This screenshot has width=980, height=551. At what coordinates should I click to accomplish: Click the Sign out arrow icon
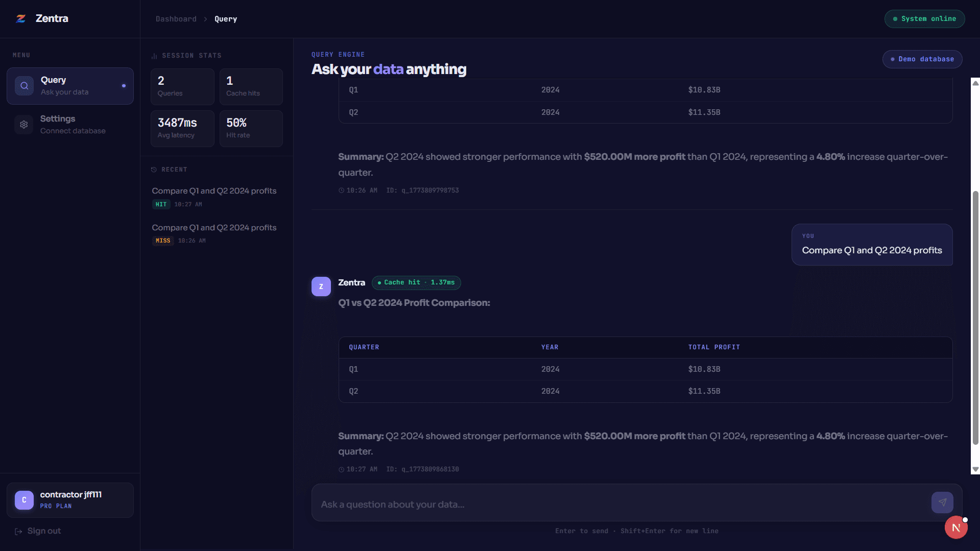18,532
